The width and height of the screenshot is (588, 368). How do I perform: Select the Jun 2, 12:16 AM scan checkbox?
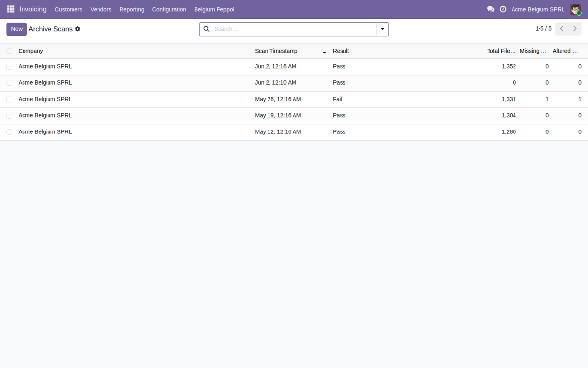pyautogui.click(x=9, y=67)
